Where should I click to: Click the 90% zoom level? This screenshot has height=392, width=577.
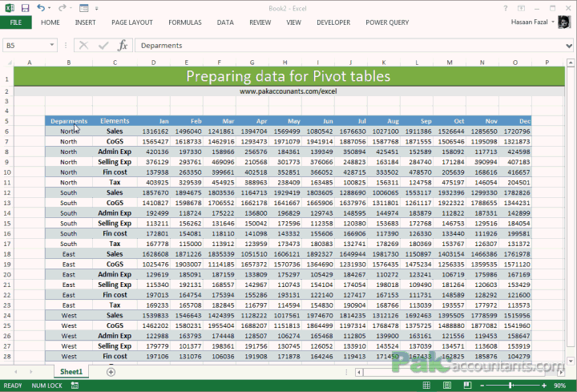tap(559, 386)
